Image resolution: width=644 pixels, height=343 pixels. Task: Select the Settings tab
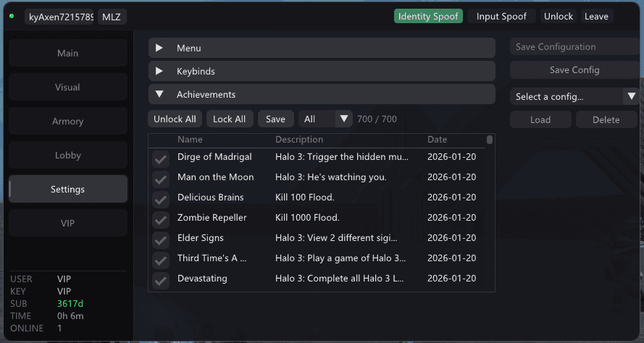tap(68, 189)
